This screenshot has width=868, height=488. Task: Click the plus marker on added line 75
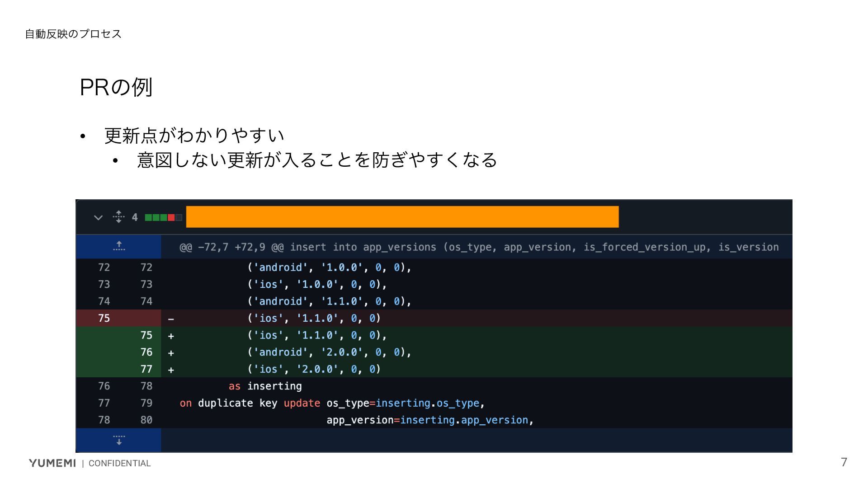tap(171, 336)
